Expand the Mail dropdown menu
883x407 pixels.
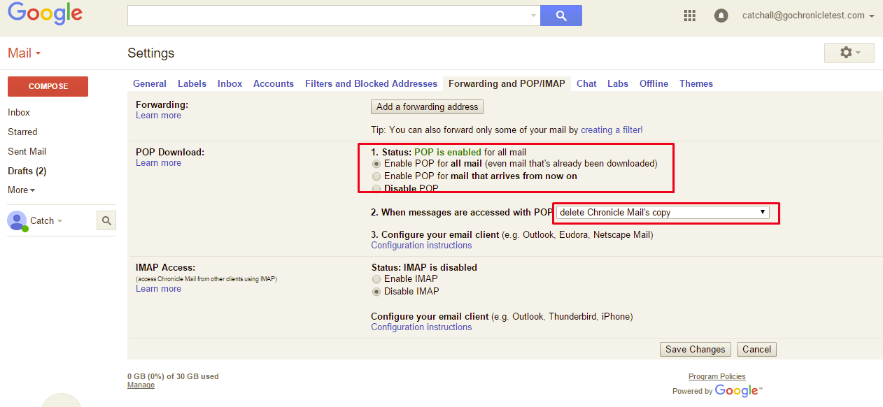tap(24, 53)
